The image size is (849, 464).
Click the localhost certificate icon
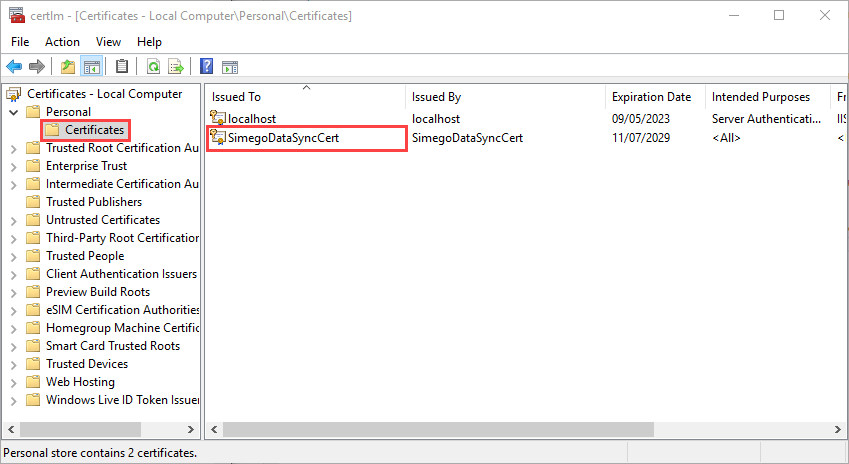(x=218, y=117)
